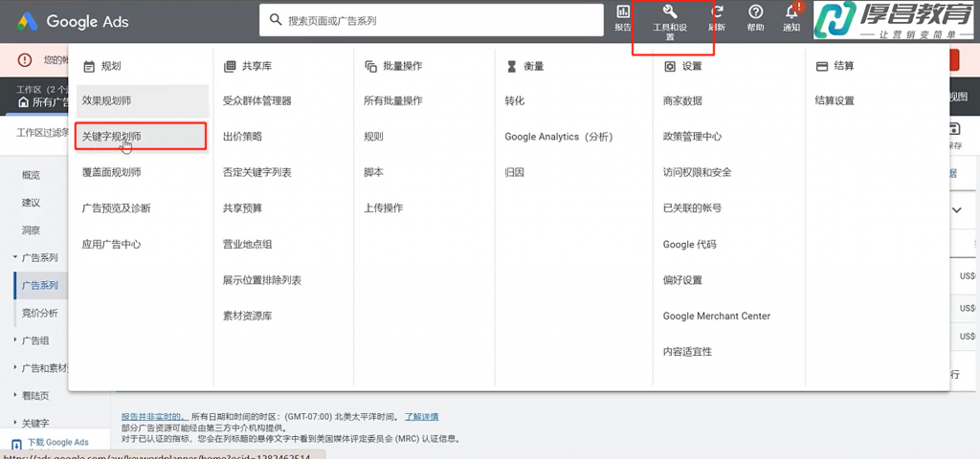The width and height of the screenshot is (980, 459).
Task: Open 工具和设置 wrench icon
Action: tap(669, 11)
